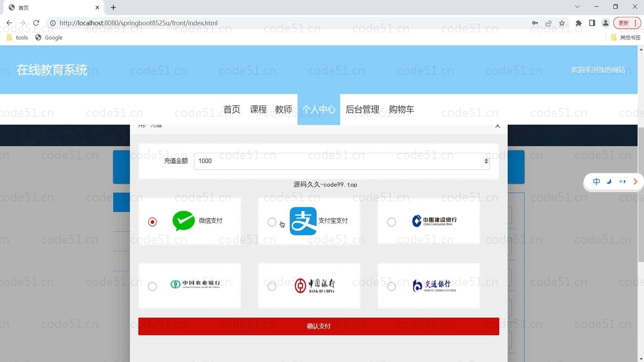Select the Alipay radio button
Viewport: 644px width, 362px height.
(x=272, y=222)
